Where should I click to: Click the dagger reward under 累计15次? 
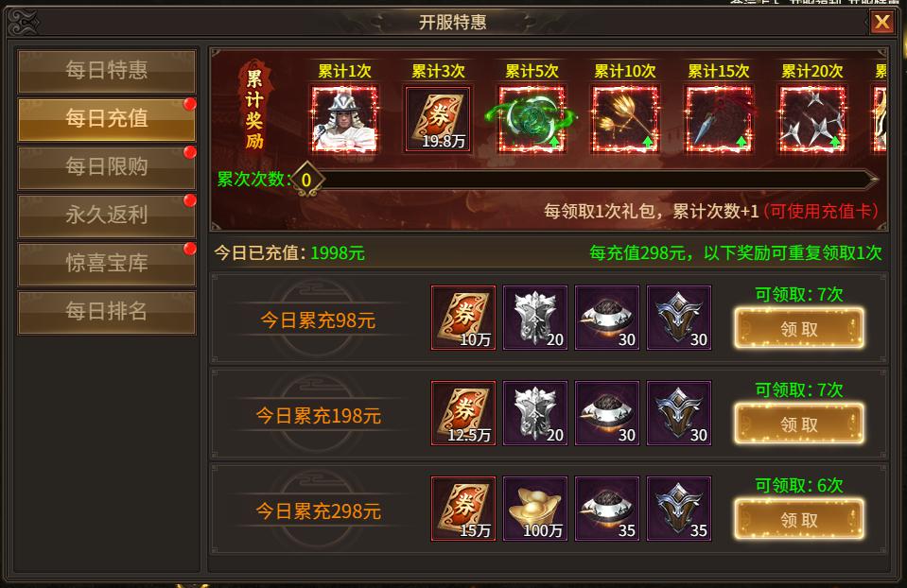(x=719, y=119)
